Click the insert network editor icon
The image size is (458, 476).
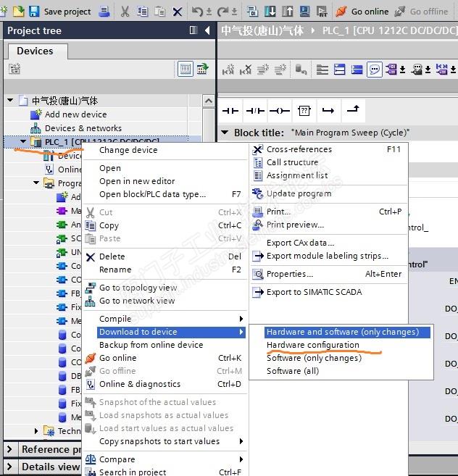coord(228,70)
